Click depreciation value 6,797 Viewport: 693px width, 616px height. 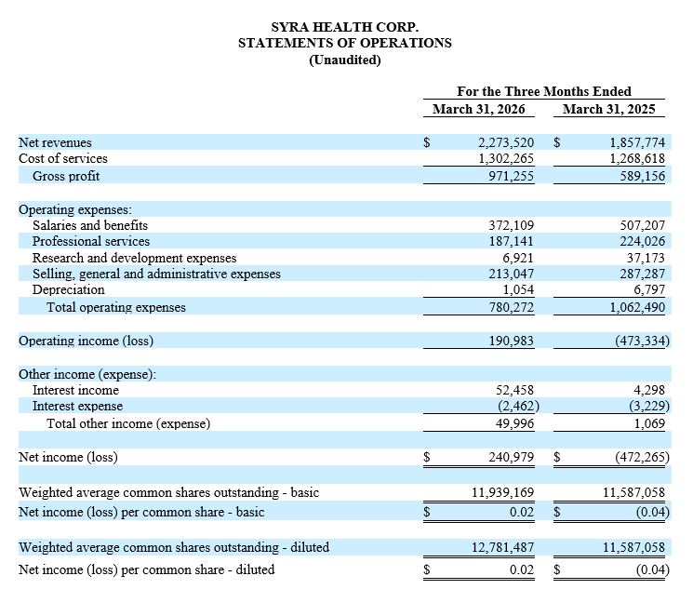click(649, 289)
